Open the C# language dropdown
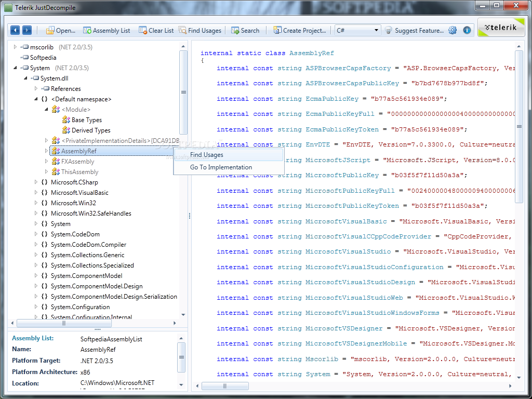Viewport: 532px width, 399px height. tap(357, 30)
